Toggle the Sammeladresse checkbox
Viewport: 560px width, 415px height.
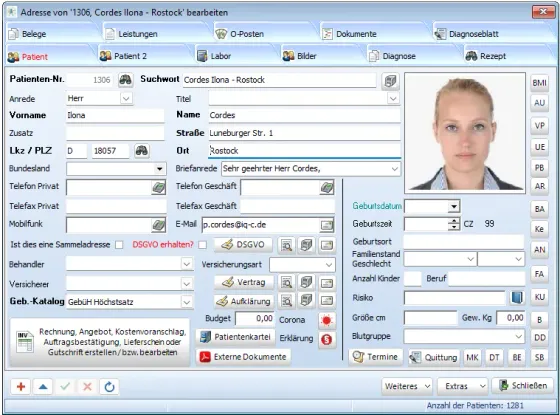pyautogui.click(x=119, y=245)
